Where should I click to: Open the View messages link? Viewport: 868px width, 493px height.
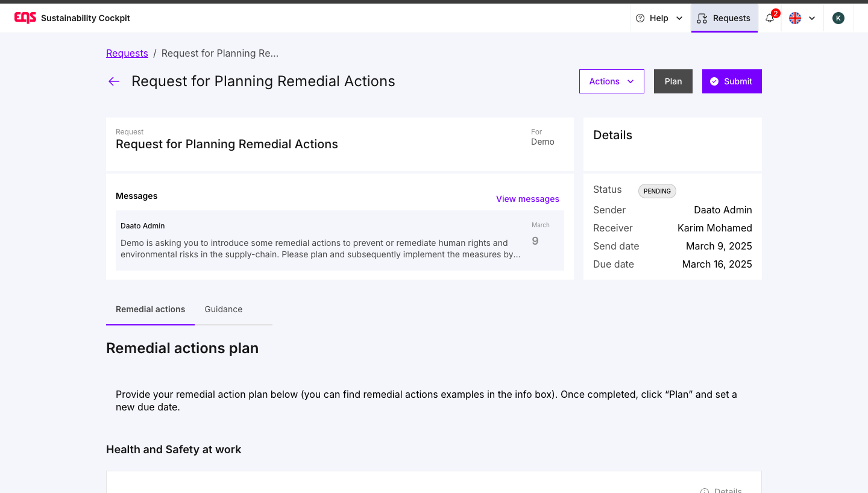[527, 199]
